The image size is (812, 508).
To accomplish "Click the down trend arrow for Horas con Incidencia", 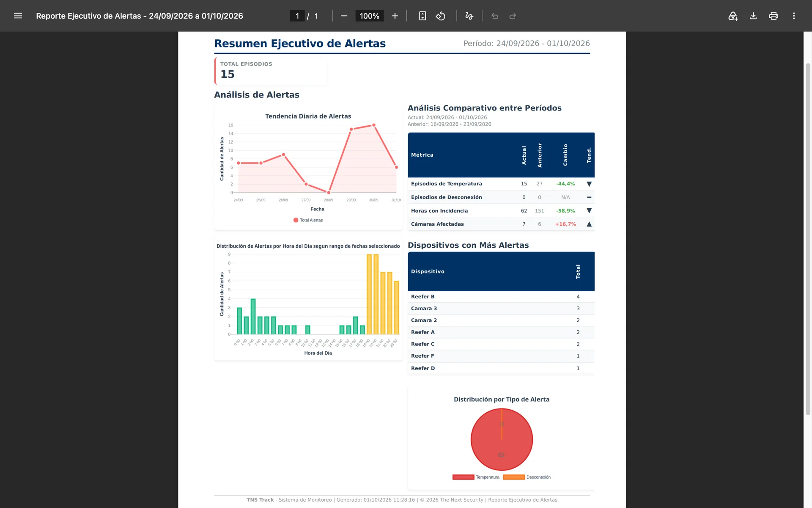I will (x=589, y=211).
